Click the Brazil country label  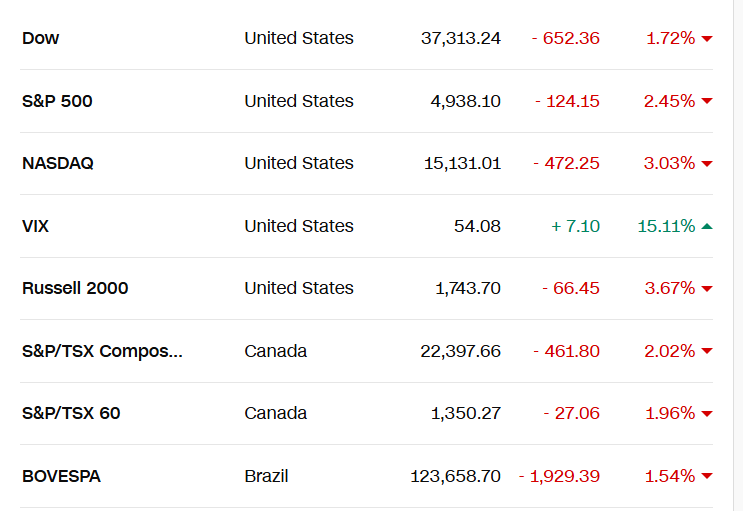266,476
